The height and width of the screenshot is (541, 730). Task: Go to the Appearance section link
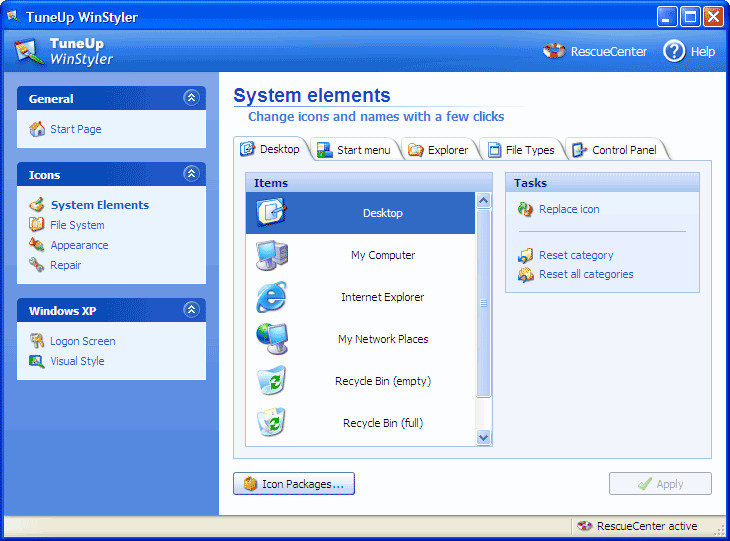click(79, 245)
